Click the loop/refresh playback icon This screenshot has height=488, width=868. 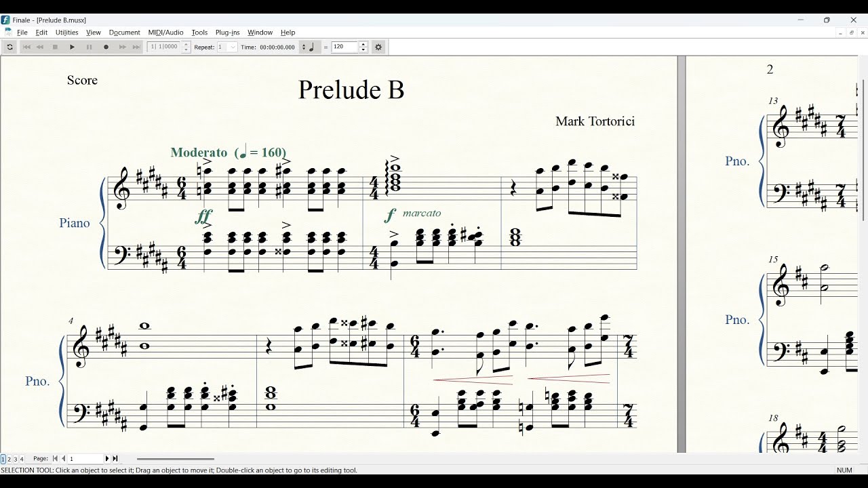pyautogui.click(x=9, y=47)
